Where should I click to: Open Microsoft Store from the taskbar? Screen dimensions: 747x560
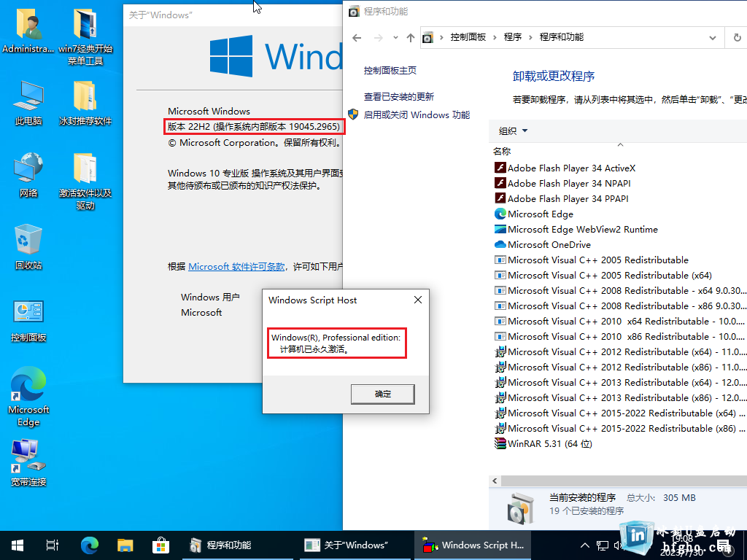coord(160,545)
